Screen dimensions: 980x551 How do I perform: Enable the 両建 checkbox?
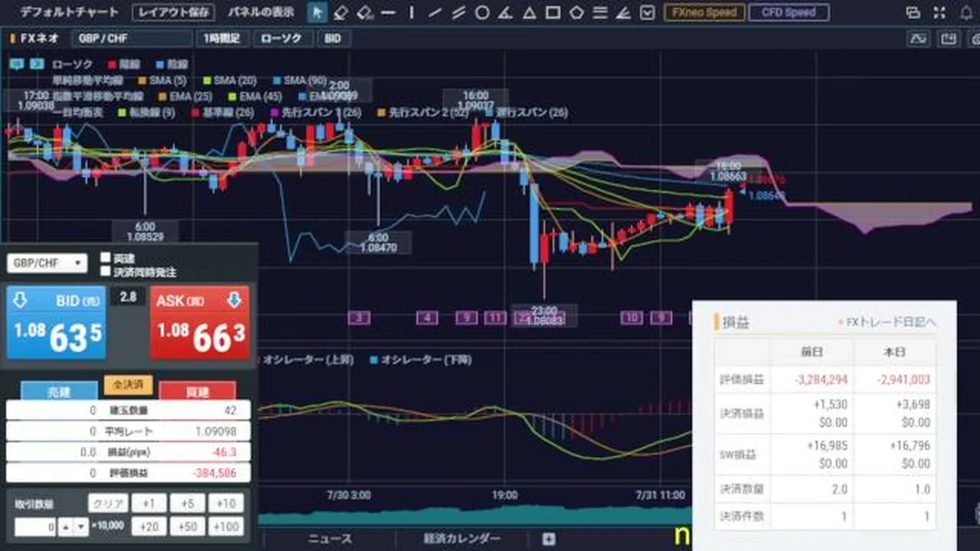tap(106, 259)
